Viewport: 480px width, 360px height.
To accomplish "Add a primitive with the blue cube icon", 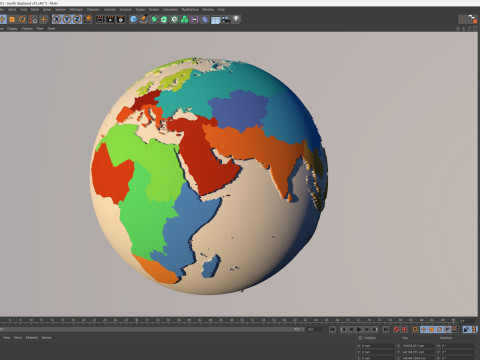I will pyautogui.click(x=133, y=19).
